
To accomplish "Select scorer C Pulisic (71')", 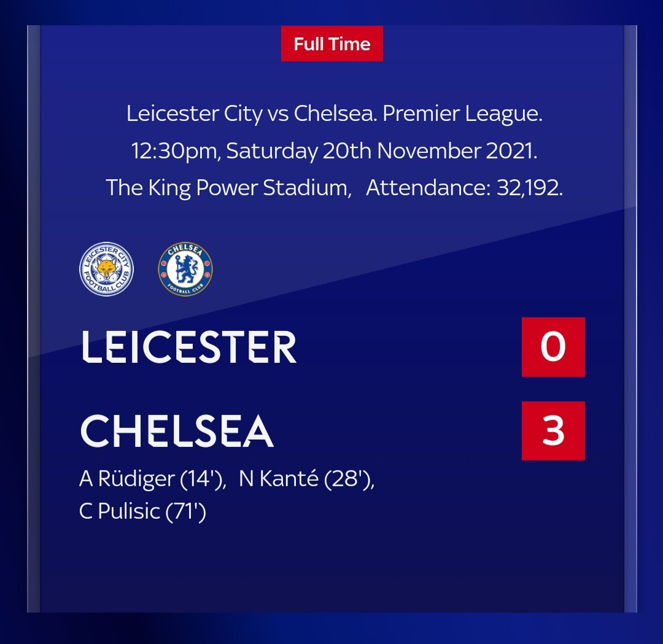I will pyautogui.click(x=142, y=511).
